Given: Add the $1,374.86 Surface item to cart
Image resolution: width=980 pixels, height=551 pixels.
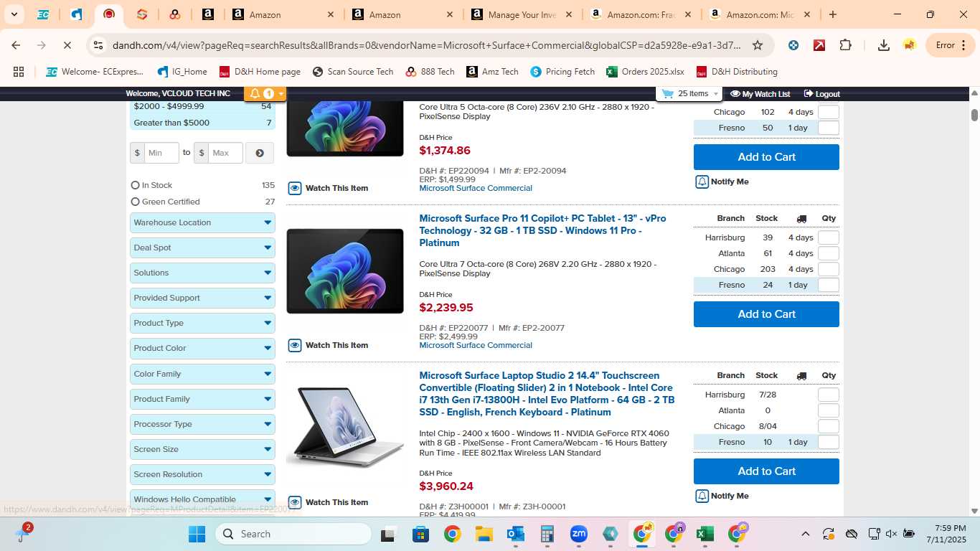Looking at the screenshot, I should pyautogui.click(x=766, y=157).
